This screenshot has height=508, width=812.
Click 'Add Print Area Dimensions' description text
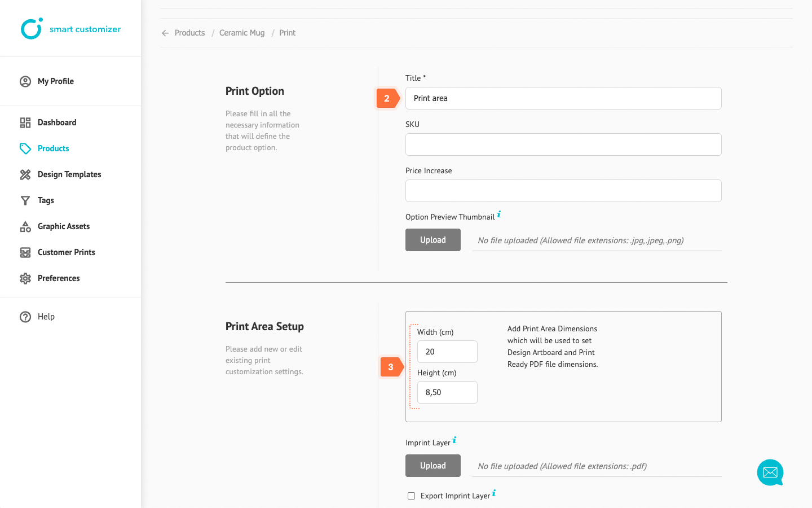[553, 347]
